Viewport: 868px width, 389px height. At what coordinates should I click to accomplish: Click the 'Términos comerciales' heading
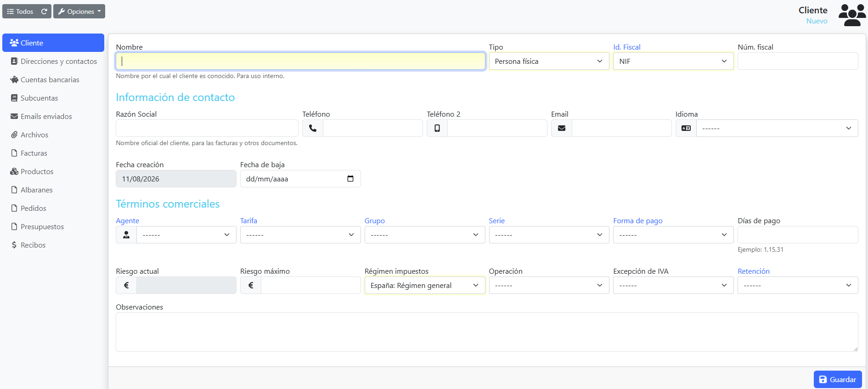click(x=168, y=204)
